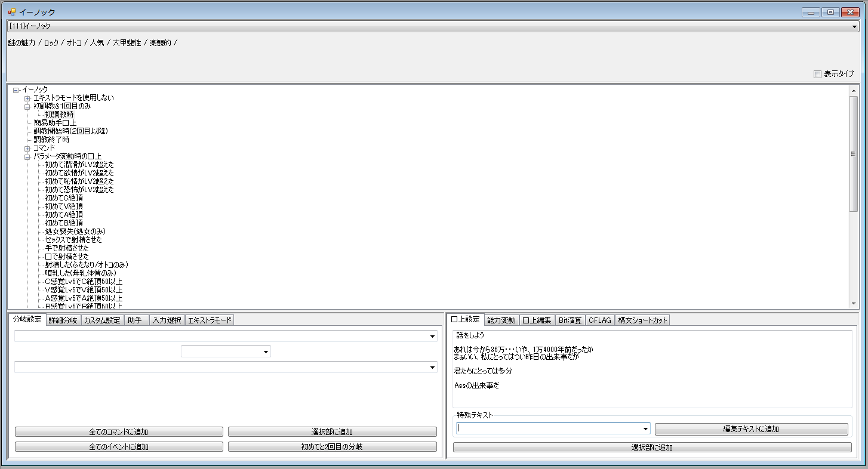Enable the 表示タイプ checkbox
The image size is (868, 469).
pos(817,74)
